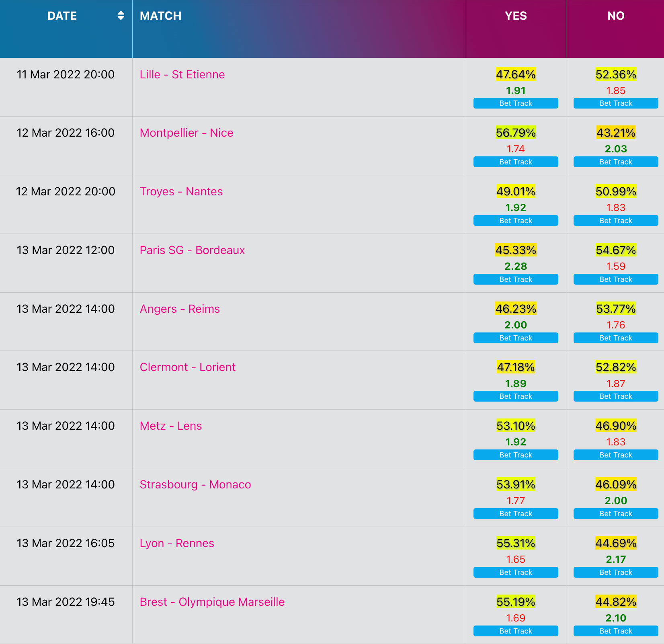Click the 1.89 YES odds value
664x644 pixels.
click(516, 384)
